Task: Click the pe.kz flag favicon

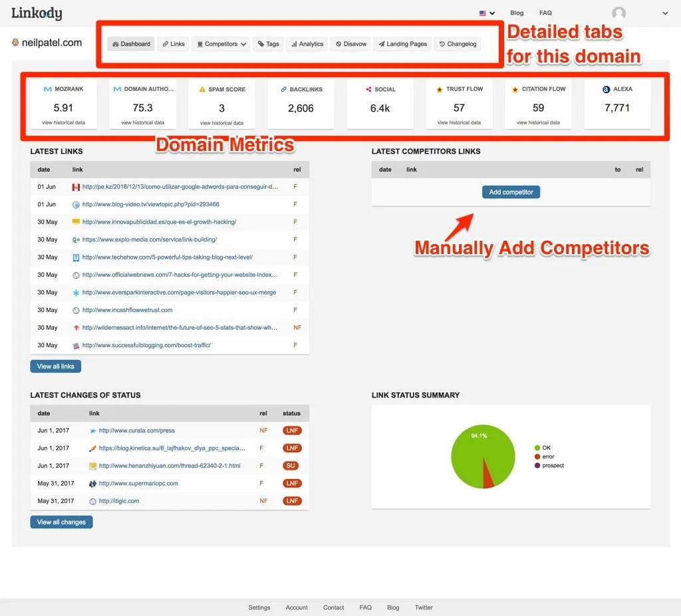Action: [76, 187]
